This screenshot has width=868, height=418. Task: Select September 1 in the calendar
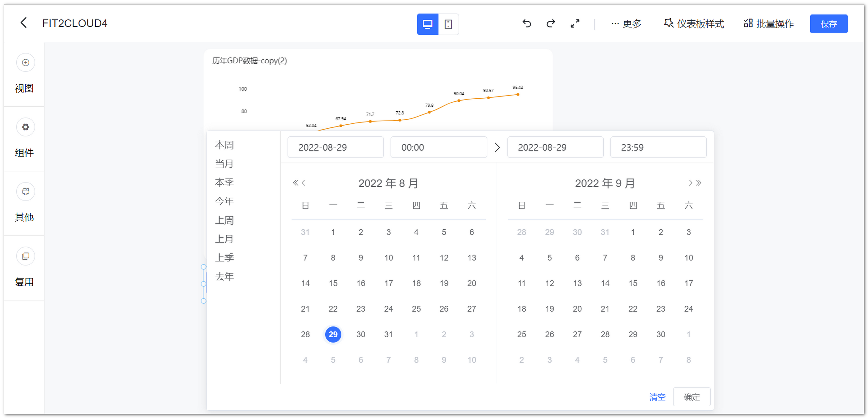(633, 232)
